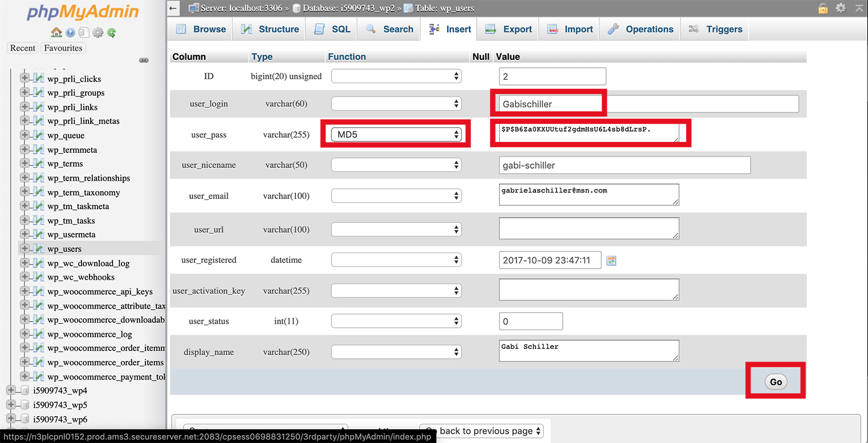This screenshot has height=443, width=868.
Task: Expand the i5909743_wp4 database node
Action: tap(10, 391)
